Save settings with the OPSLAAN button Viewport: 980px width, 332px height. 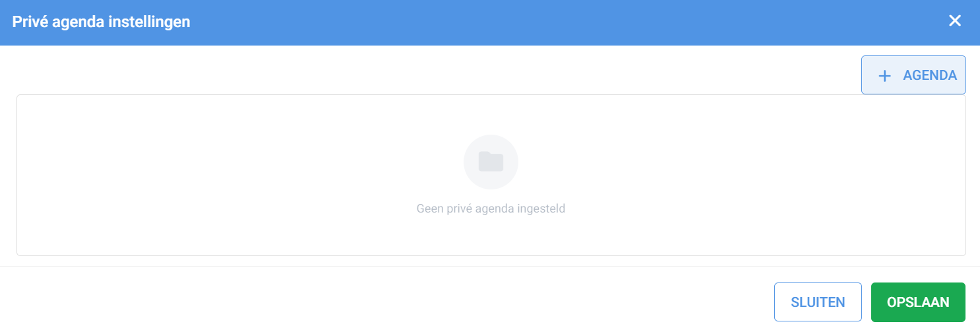coord(918,302)
